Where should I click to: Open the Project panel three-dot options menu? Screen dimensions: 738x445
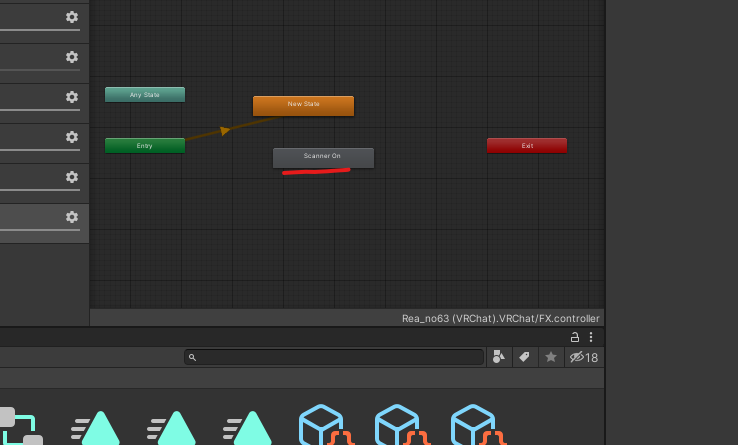(x=591, y=337)
